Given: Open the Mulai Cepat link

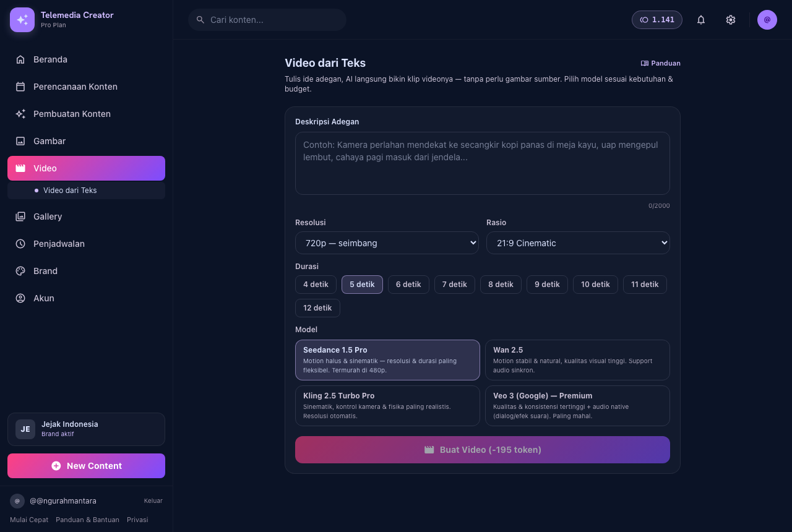Looking at the screenshot, I should point(29,520).
